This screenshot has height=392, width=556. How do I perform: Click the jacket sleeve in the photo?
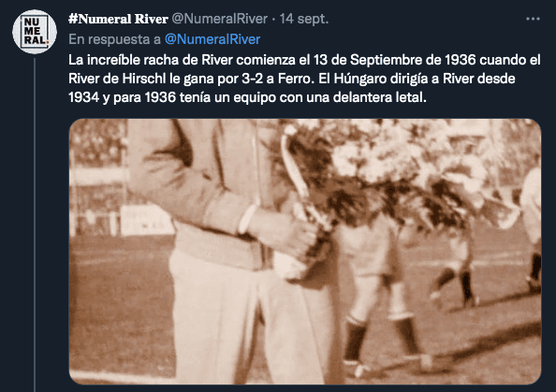[220, 198]
